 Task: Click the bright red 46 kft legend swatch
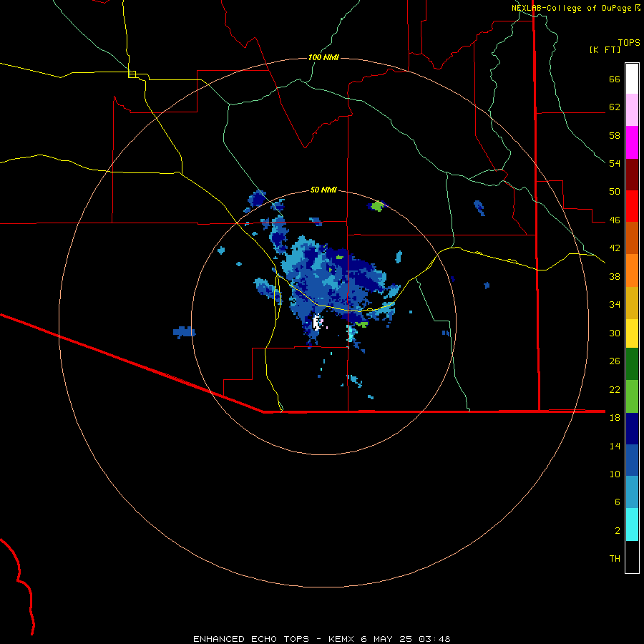(632, 206)
